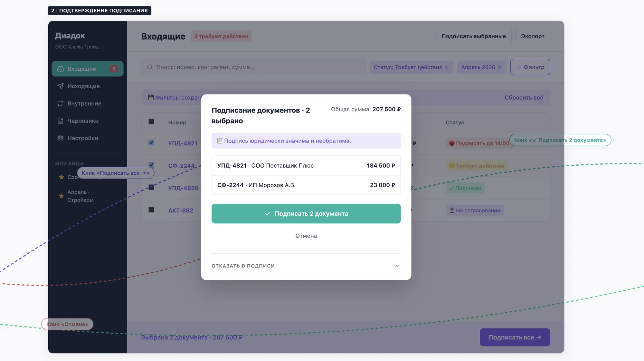Image resolution: width=644 pixels, height=361 pixels.
Task: Click the note icon in the legal warning banner
Action: pos(220,141)
